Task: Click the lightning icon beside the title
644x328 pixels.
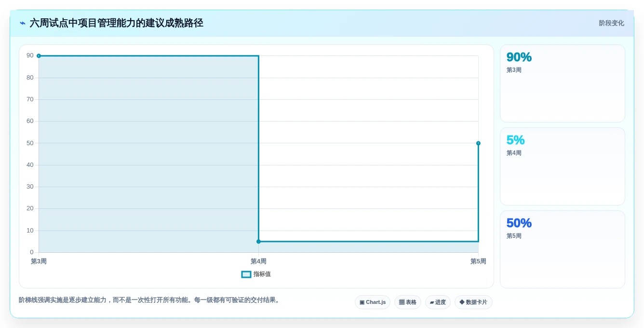Action: (x=23, y=23)
